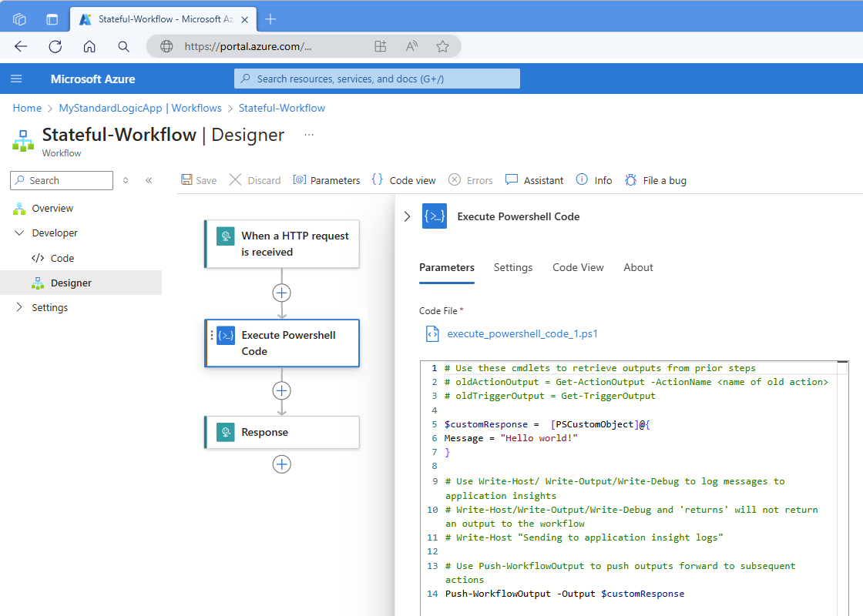Go to the About tab

click(x=638, y=267)
